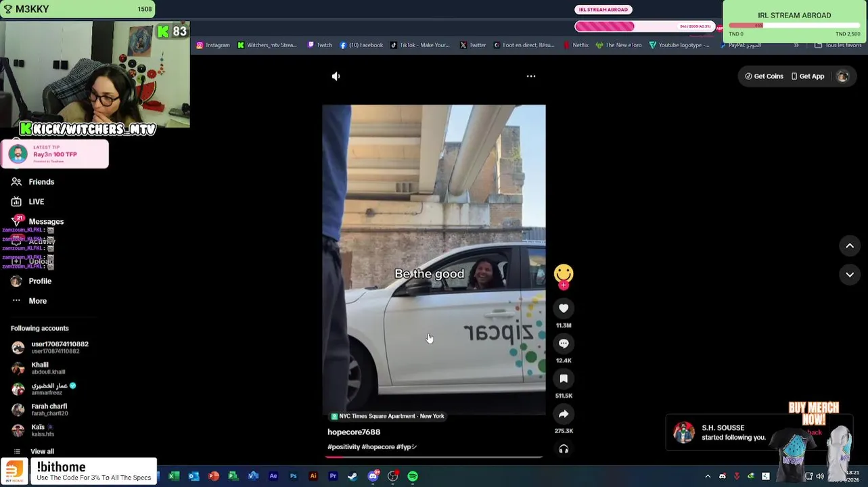Go to the next video with the down chevron

pos(850,275)
